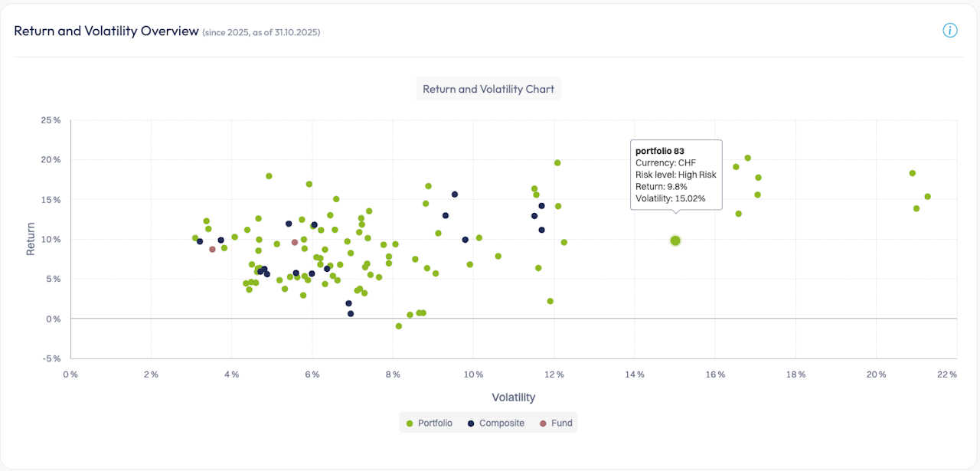The height and width of the screenshot is (471, 980).
Task: Click the Return and Volatility Chart title
Action: coord(488,89)
